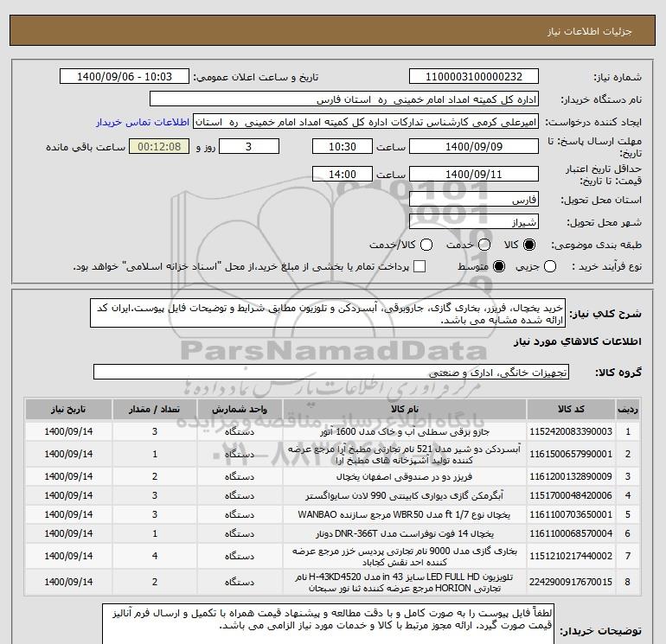Click the جزئیات اطلاعات نیاز page header
This screenshot has height=644, width=666.
pyautogui.click(x=590, y=32)
